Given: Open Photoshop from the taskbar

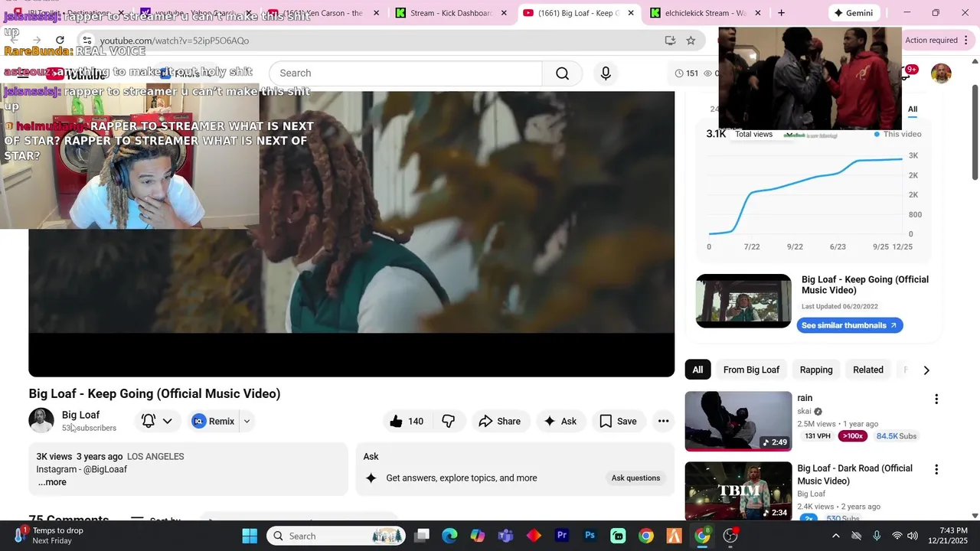Looking at the screenshot, I should 590,536.
